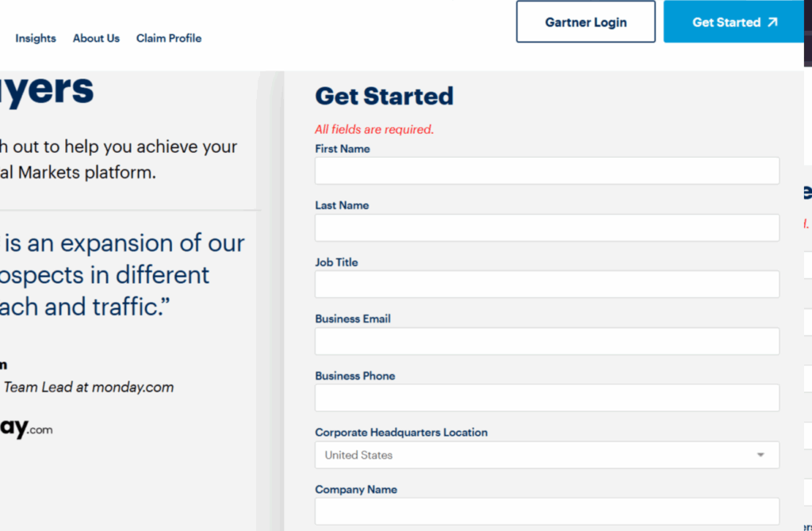Click the Gartner Login button
Image resolution: width=812 pixels, height=531 pixels.
(586, 21)
